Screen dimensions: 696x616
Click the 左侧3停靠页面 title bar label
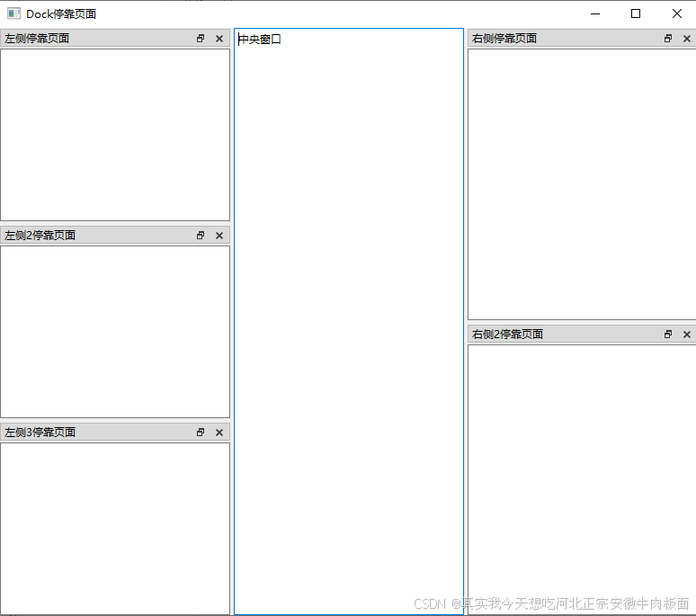click(40, 433)
